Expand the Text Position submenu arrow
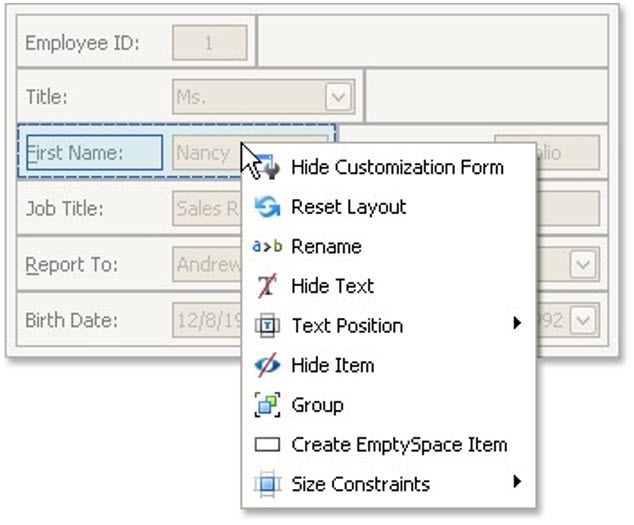This screenshot has height=525, width=634. coord(517,323)
